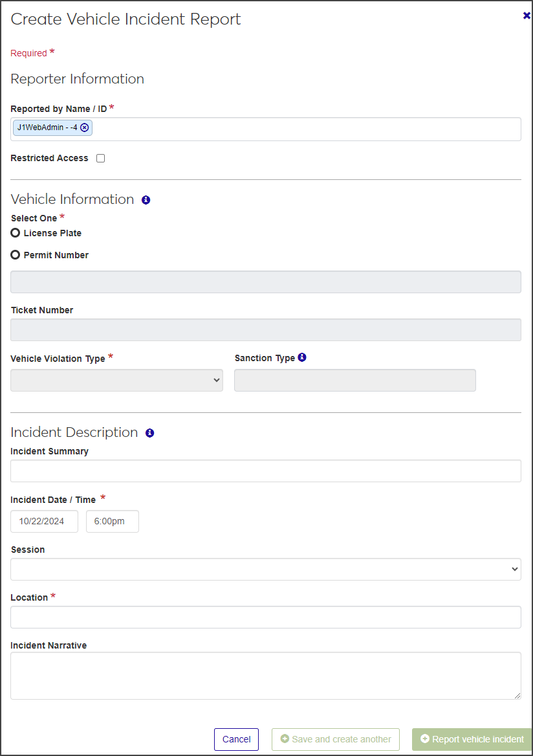This screenshot has width=533, height=756.
Task: Click the Incident Description info icon
Action: [x=149, y=433]
